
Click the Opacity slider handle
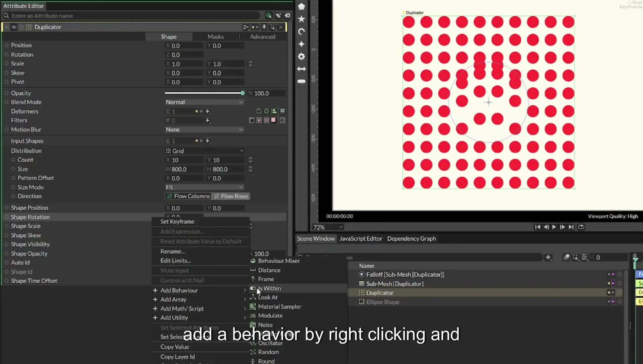coord(242,93)
